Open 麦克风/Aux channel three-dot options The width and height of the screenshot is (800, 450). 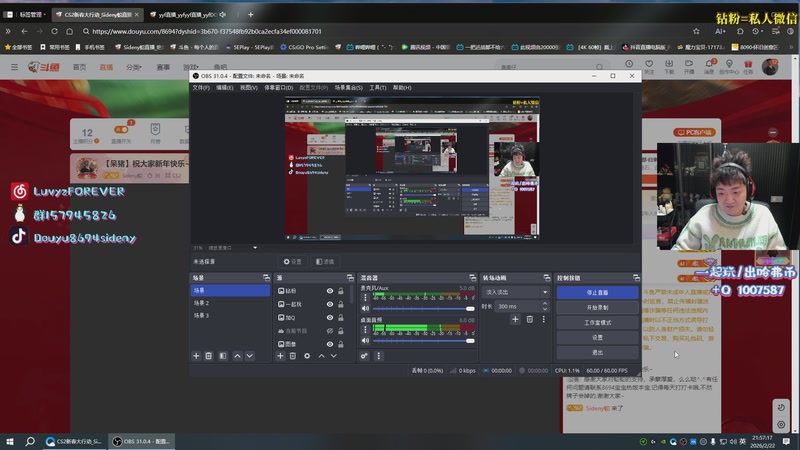click(365, 297)
